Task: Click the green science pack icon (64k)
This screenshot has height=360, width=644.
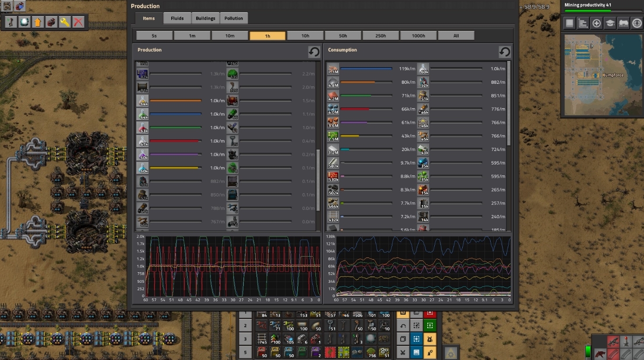Action: point(142,114)
